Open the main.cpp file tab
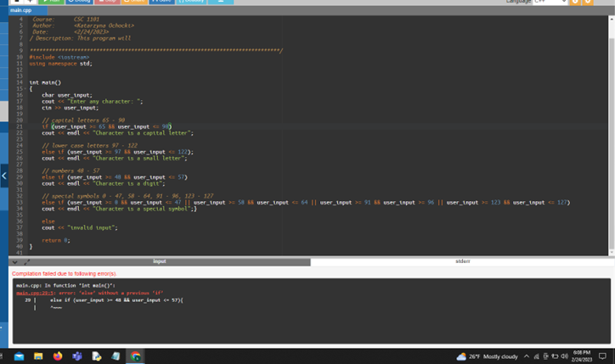This screenshot has height=364, width=615. tap(20, 10)
